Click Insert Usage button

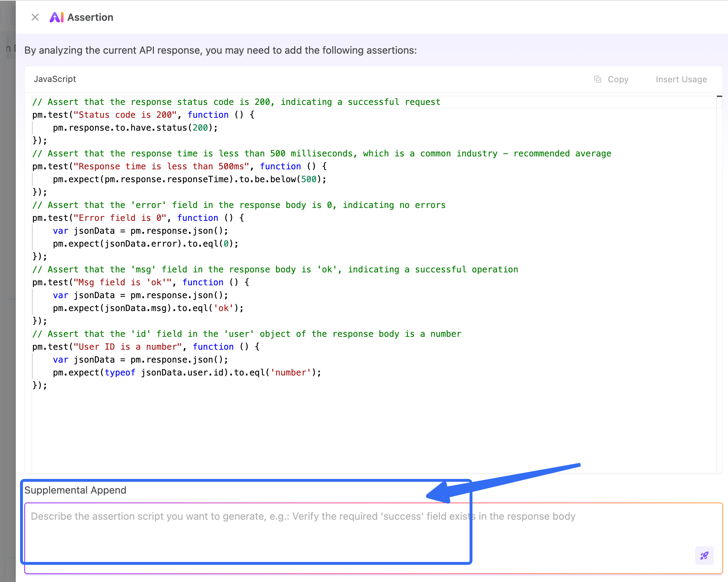tap(681, 79)
